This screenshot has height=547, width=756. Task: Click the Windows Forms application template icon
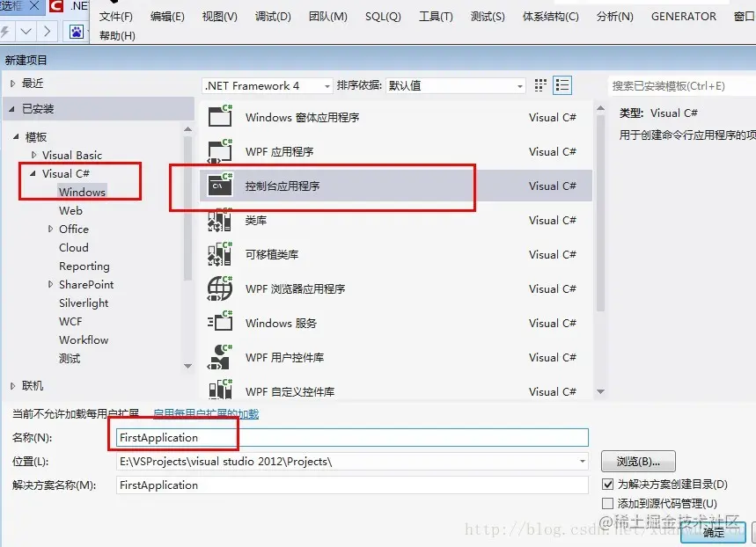point(220,116)
